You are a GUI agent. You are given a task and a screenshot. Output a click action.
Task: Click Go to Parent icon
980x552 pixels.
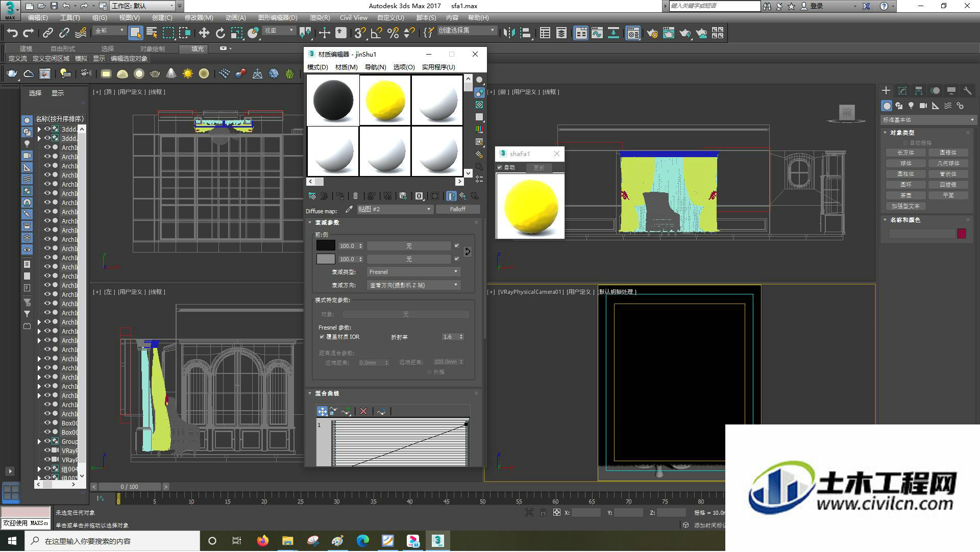point(462,196)
